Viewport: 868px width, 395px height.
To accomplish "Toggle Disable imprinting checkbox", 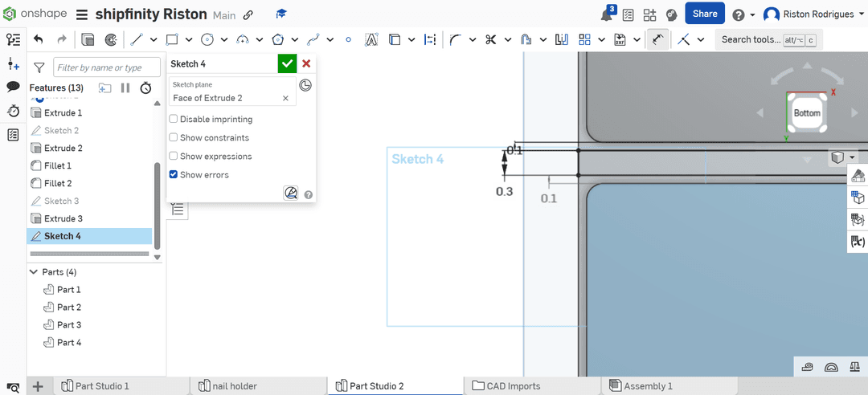I will (174, 119).
